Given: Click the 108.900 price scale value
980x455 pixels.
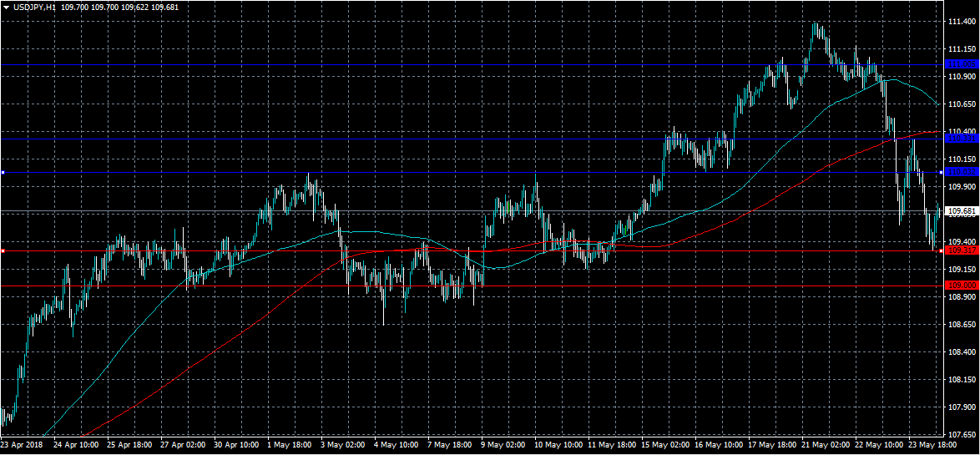Looking at the screenshot, I should [x=962, y=297].
